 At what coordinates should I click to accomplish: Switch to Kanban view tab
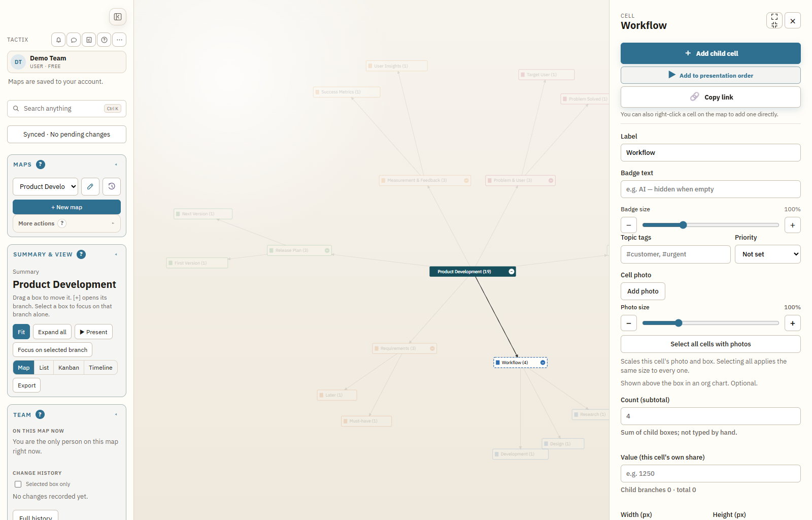[69, 368]
